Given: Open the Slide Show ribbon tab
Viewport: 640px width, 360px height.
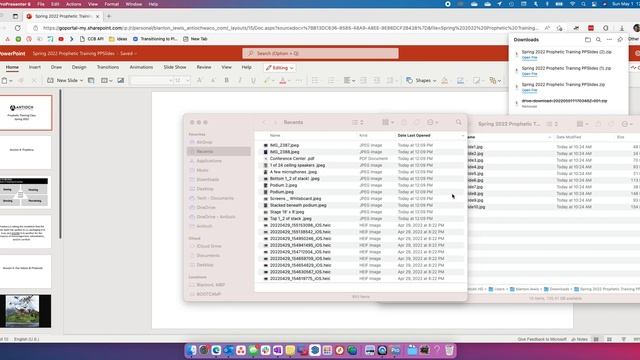Looking at the screenshot, I should 175,67.
